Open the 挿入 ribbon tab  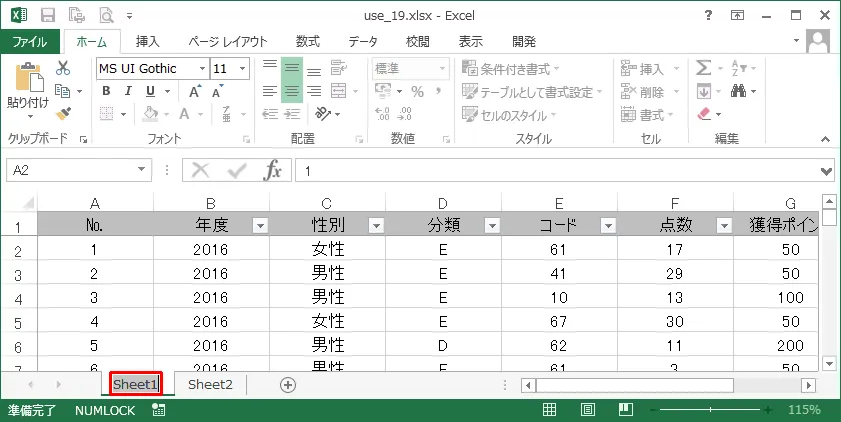[x=147, y=42]
